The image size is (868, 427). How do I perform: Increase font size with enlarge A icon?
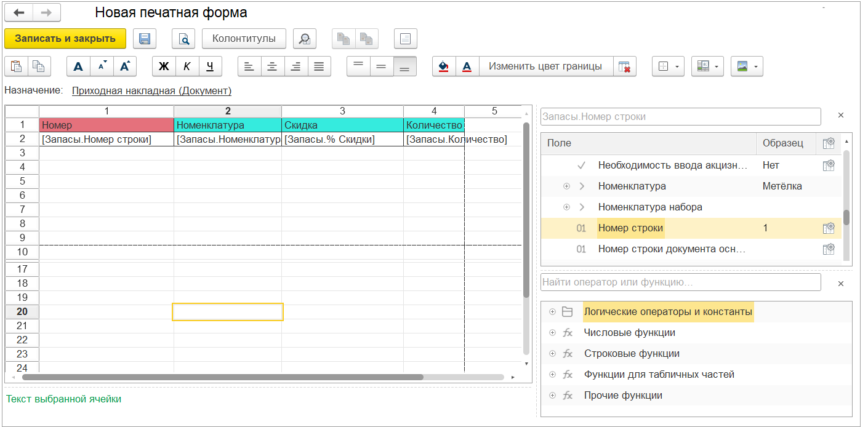[x=124, y=66]
